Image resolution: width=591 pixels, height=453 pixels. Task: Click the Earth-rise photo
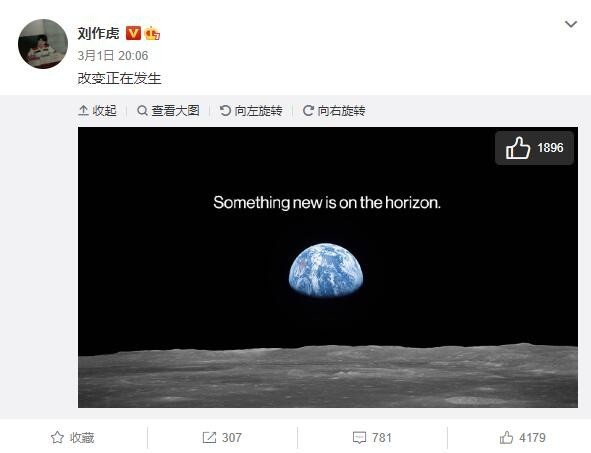pos(328,267)
